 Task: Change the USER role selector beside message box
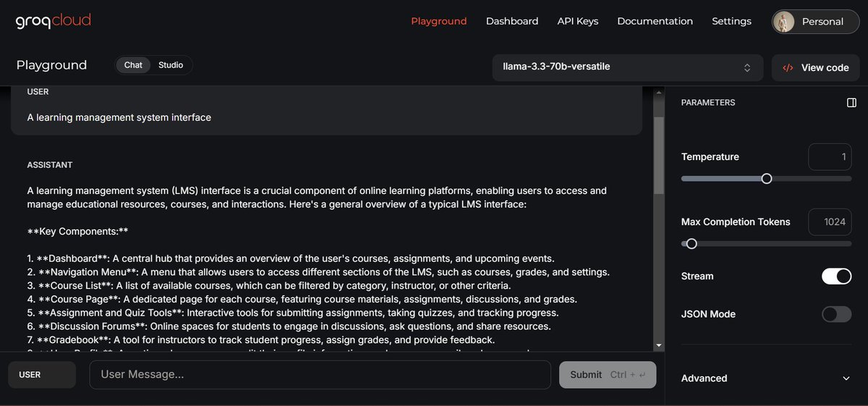pos(42,375)
